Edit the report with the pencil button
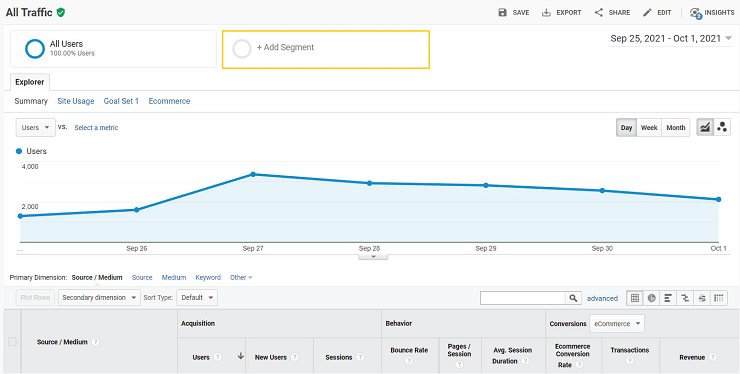The width and height of the screenshot is (740, 374). (x=657, y=12)
